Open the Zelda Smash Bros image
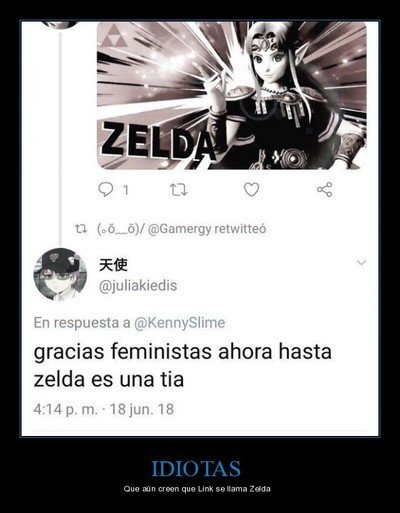Viewport: 400px width, 513px height. click(232, 96)
